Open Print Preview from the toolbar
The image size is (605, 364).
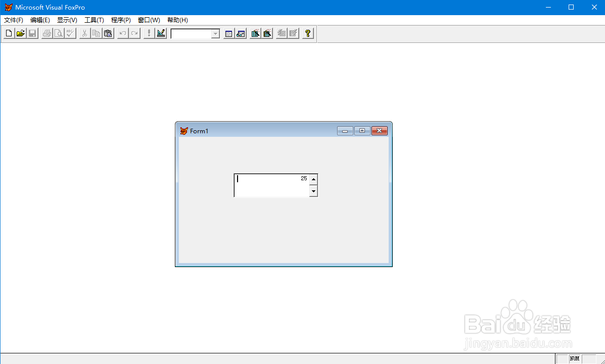pos(59,33)
